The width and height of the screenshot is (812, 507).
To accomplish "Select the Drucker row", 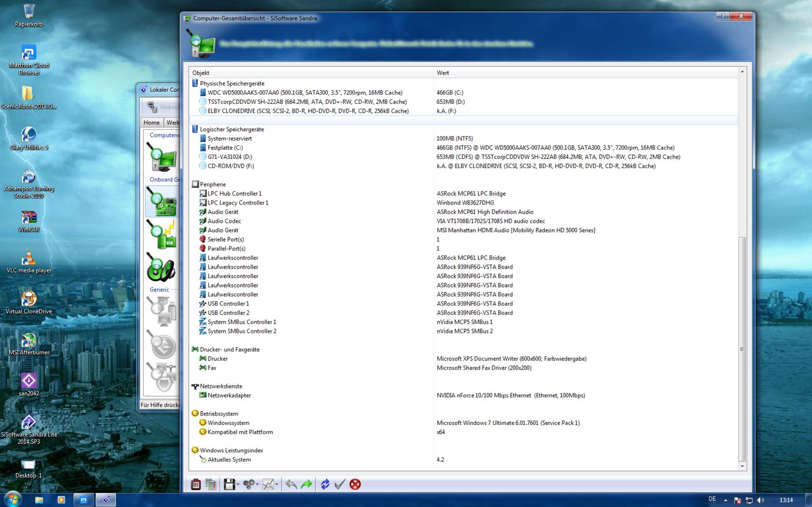I will pyautogui.click(x=463, y=359).
